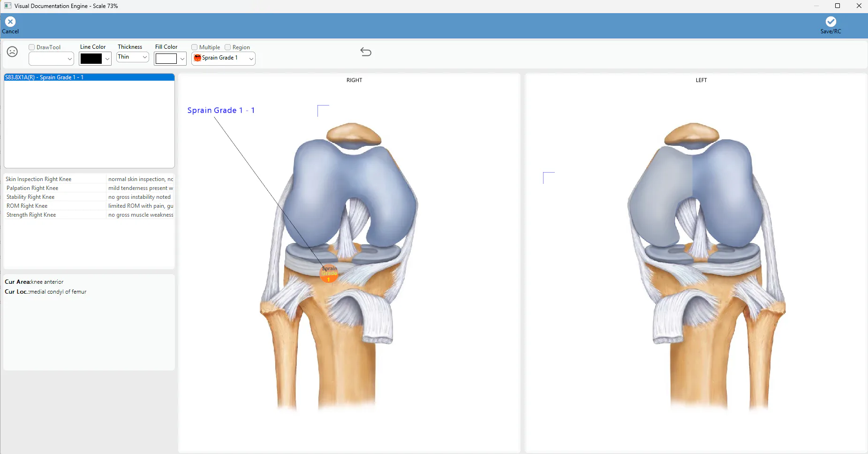This screenshot has width=868, height=454.
Task: Click the Cancel X icon
Action: tap(10, 22)
